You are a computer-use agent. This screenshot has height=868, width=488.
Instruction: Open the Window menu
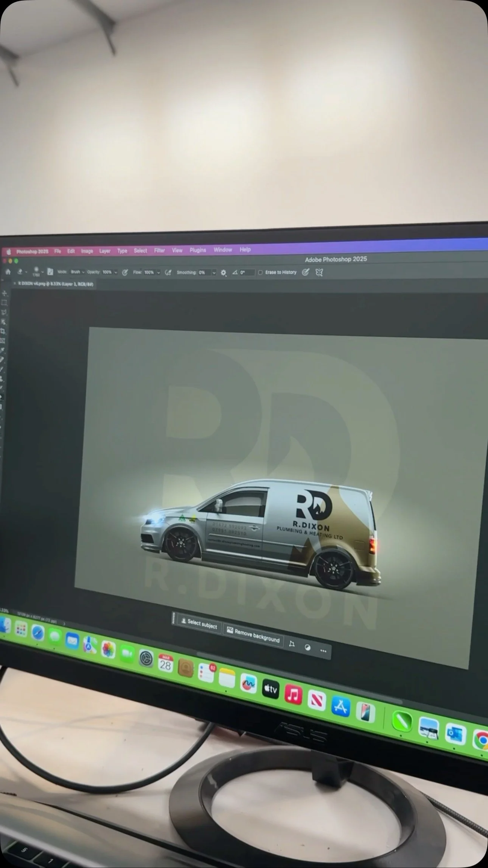pos(223,250)
